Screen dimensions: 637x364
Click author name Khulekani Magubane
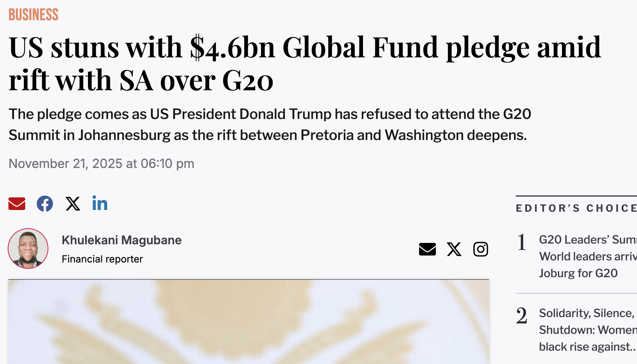pos(122,240)
